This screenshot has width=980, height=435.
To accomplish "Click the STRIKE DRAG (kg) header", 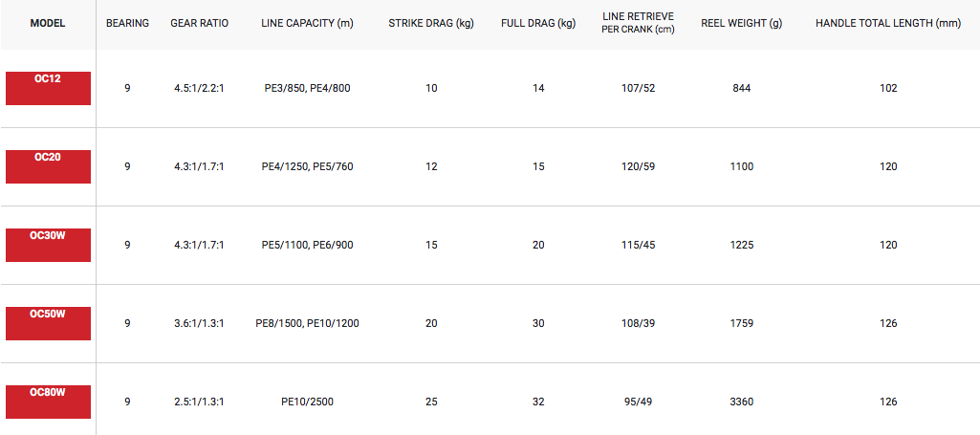I will click(x=431, y=24).
